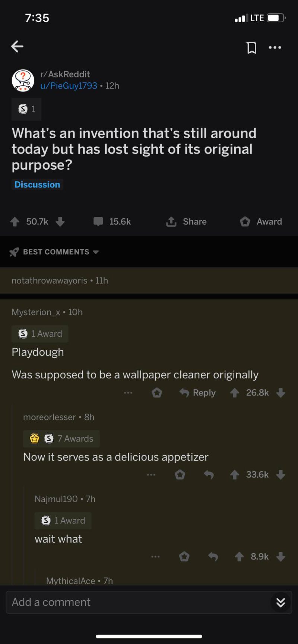The width and height of the screenshot is (298, 644).
Task: Downvote the comment with 33.6k points
Action: [281, 475]
